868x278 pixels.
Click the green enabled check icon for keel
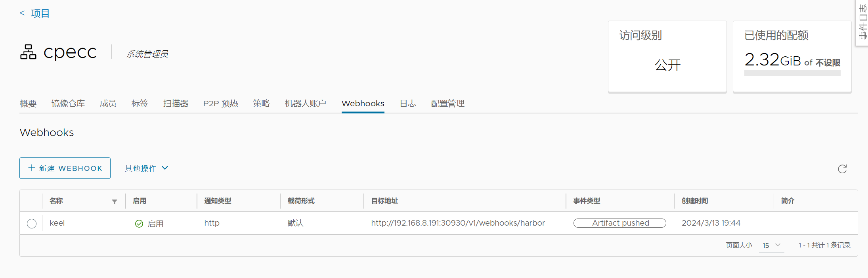pyautogui.click(x=139, y=224)
